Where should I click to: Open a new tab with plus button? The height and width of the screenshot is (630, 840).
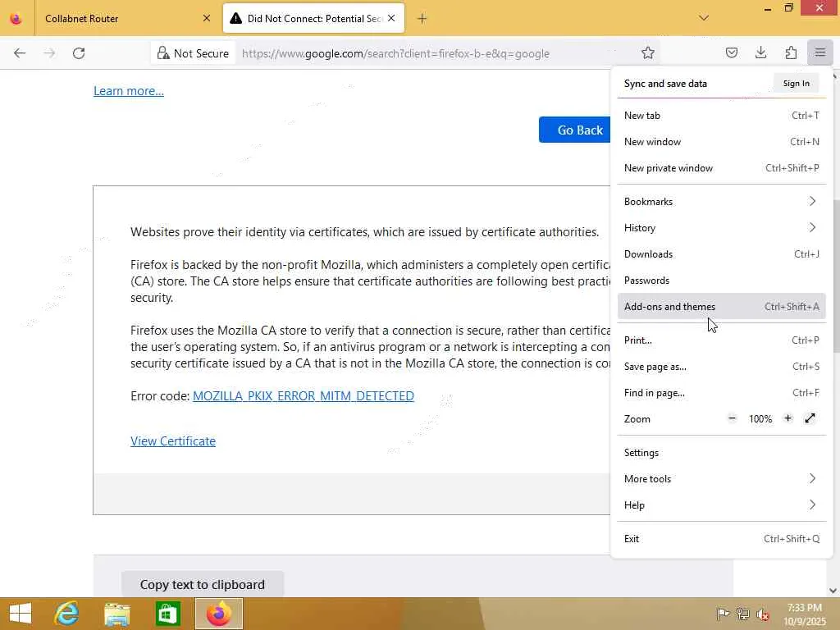pyautogui.click(x=422, y=19)
